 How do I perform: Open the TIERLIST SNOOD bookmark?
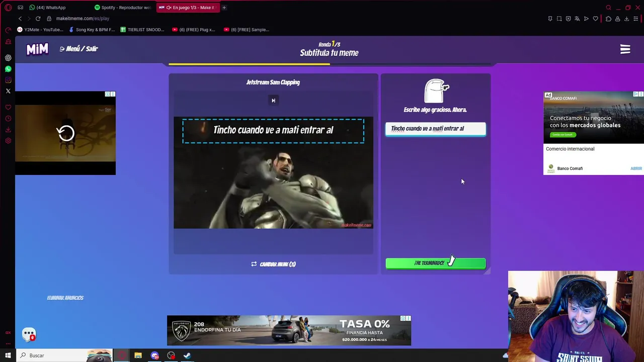pyautogui.click(x=142, y=30)
